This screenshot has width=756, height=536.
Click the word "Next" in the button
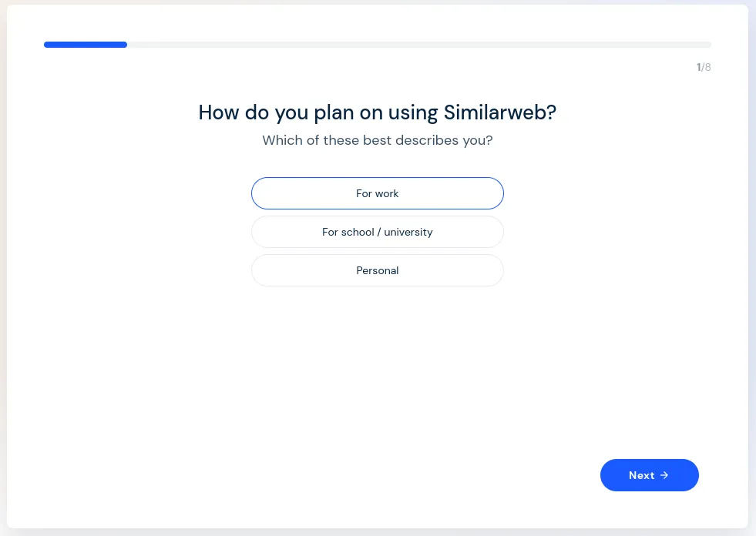(x=642, y=475)
